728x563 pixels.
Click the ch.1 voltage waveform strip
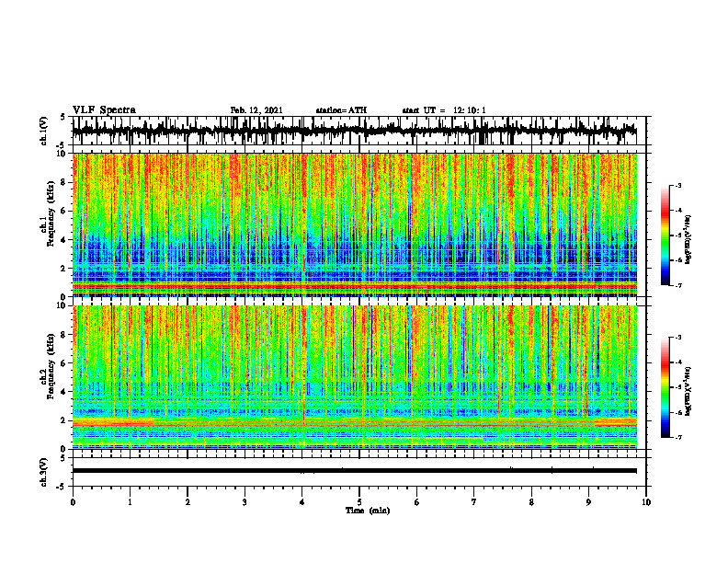(x=358, y=131)
